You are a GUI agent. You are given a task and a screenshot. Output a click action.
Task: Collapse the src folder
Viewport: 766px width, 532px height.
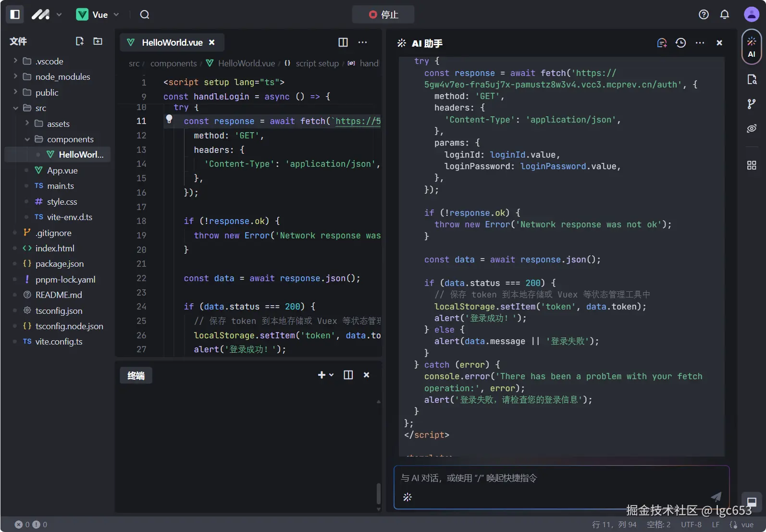click(x=15, y=108)
